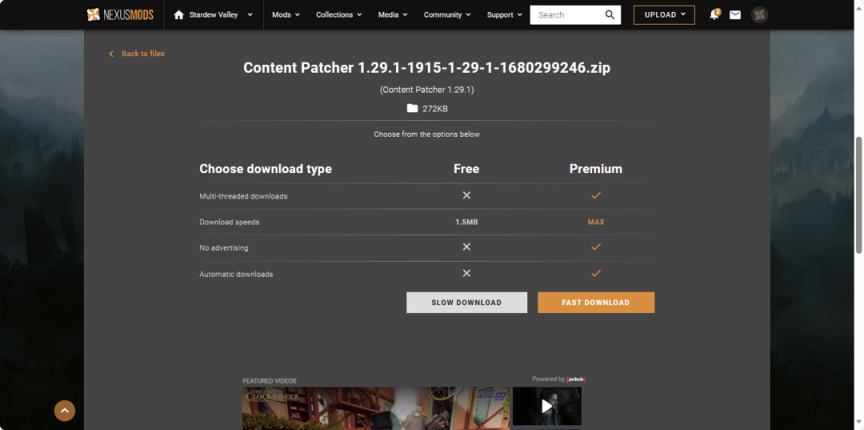This screenshot has height=430, width=864.
Task: Open the Media menu
Action: click(392, 15)
